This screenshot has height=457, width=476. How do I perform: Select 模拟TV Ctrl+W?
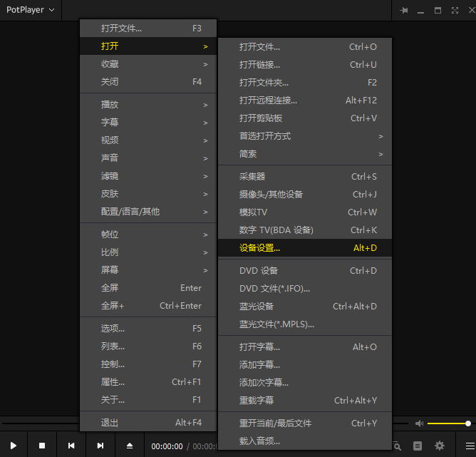point(305,212)
